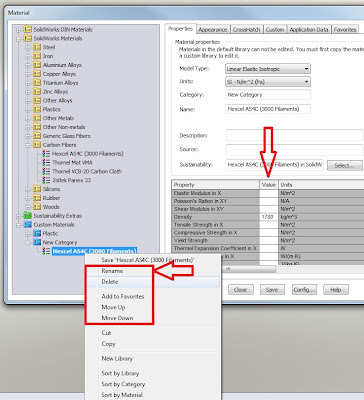The height and width of the screenshot is (400, 364).
Task: Choose Rename from the context menu
Action: (x=152, y=271)
